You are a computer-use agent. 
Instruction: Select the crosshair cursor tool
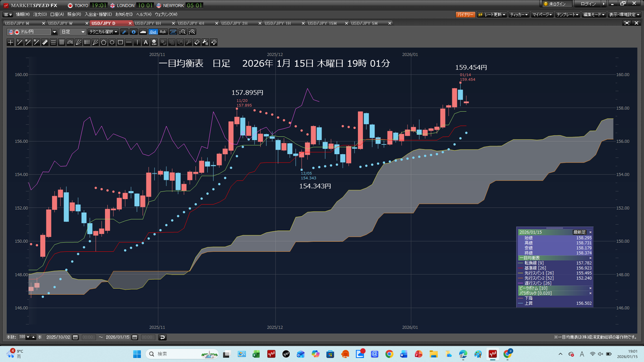pos(11,42)
